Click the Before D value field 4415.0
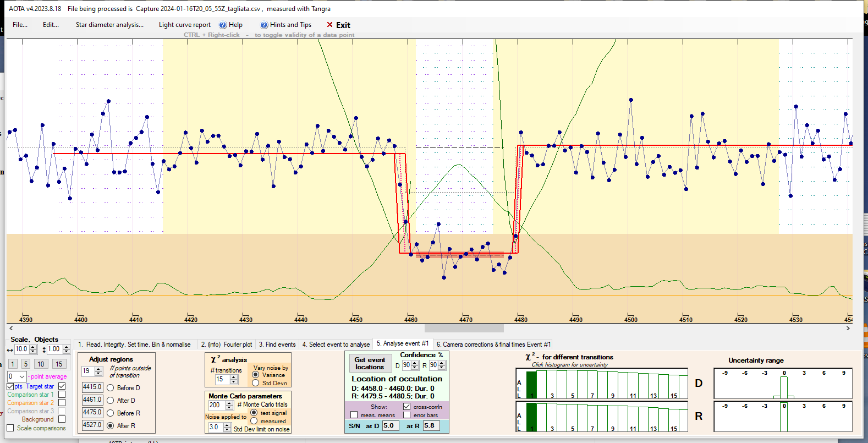The image size is (868, 443). pyautogui.click(x=92, y=387)
